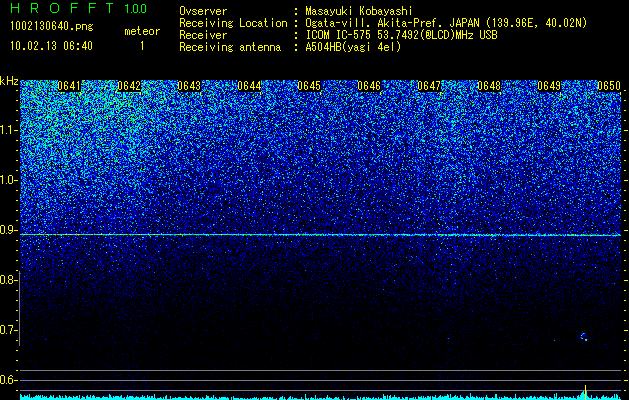This screenshot has width=629, height=400.
Task: Click the 1.1 kHz axis label
Action: coord(9,130)
